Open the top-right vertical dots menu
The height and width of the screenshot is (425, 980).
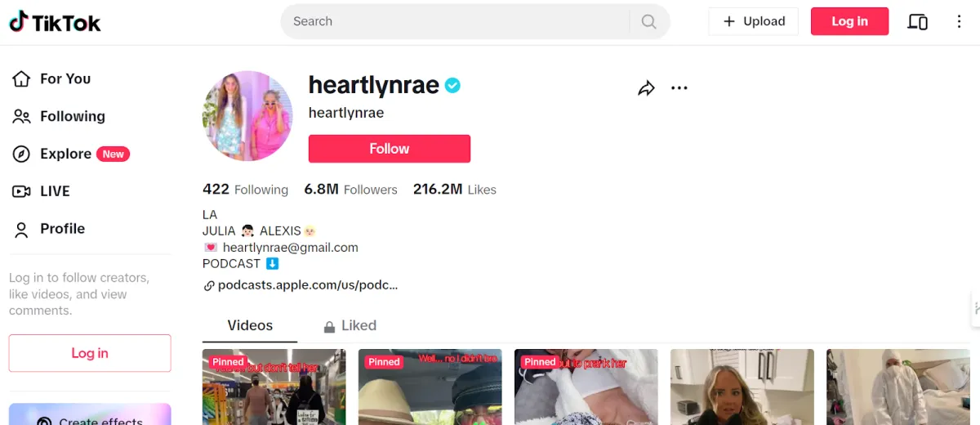coord(960,22)
